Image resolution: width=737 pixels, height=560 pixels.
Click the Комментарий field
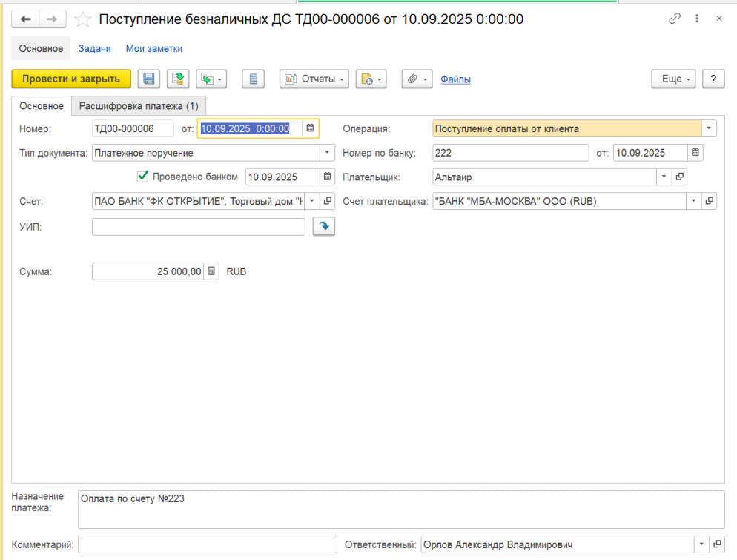point(208,544)
